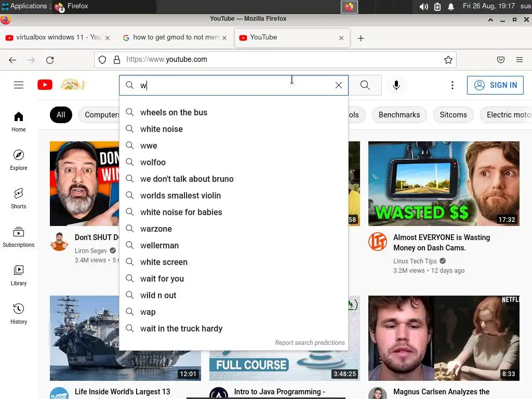Bookmark this page with star

click(448, 60)
